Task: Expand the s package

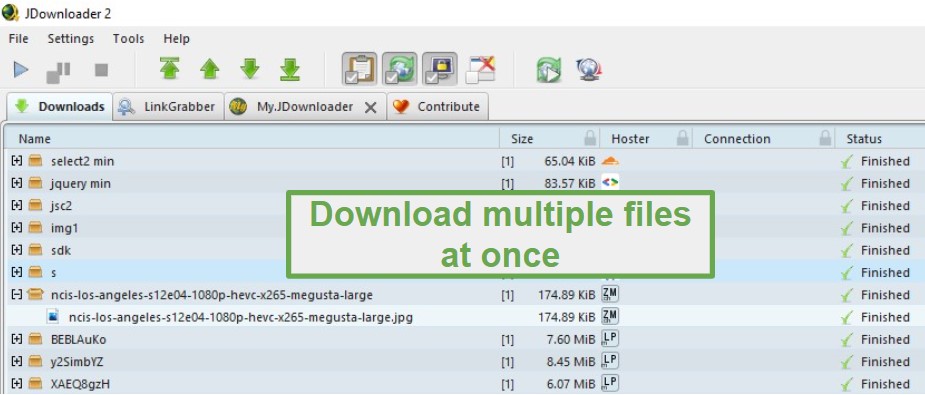Action: click(17, 272)
